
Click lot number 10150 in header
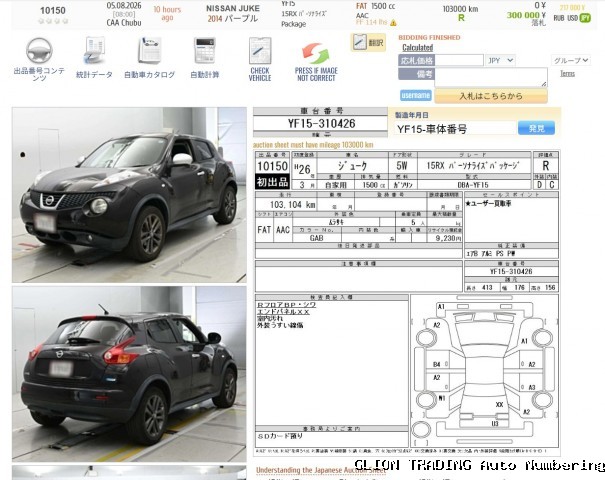click(53, 10)
